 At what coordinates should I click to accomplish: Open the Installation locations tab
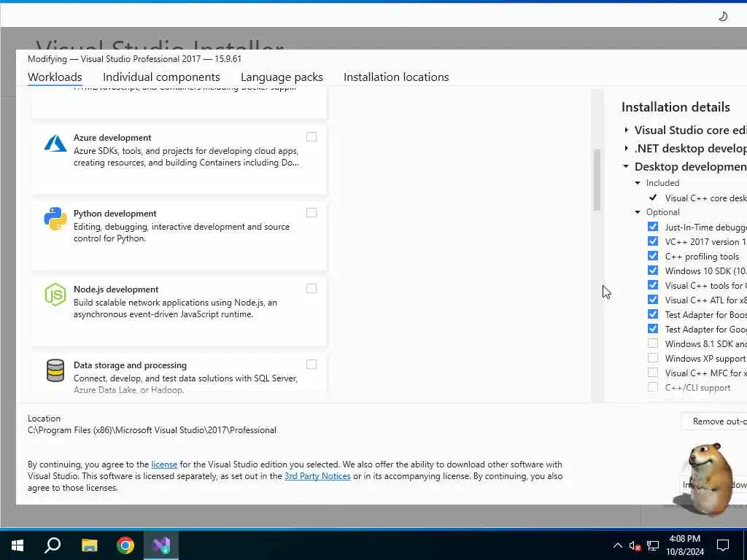(396, 77)
